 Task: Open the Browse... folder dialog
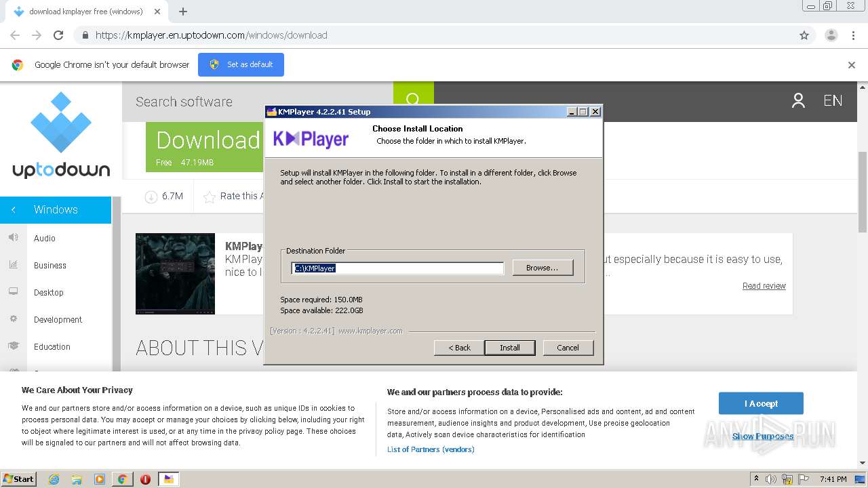click(542, 268)
